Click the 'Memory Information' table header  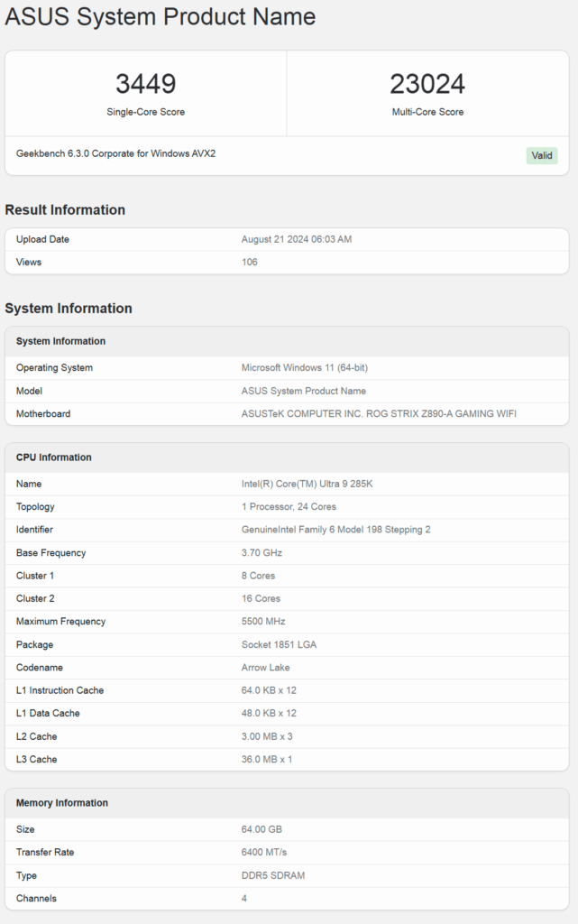pyautogui.click(x=287, y=803)
